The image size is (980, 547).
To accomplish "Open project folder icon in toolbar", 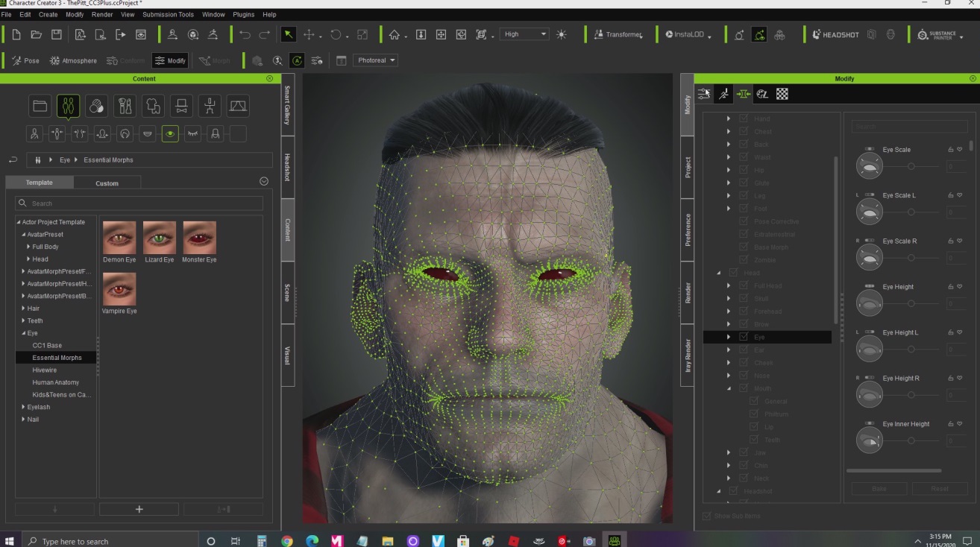I will pyautogui.click(x=36, y=34).
